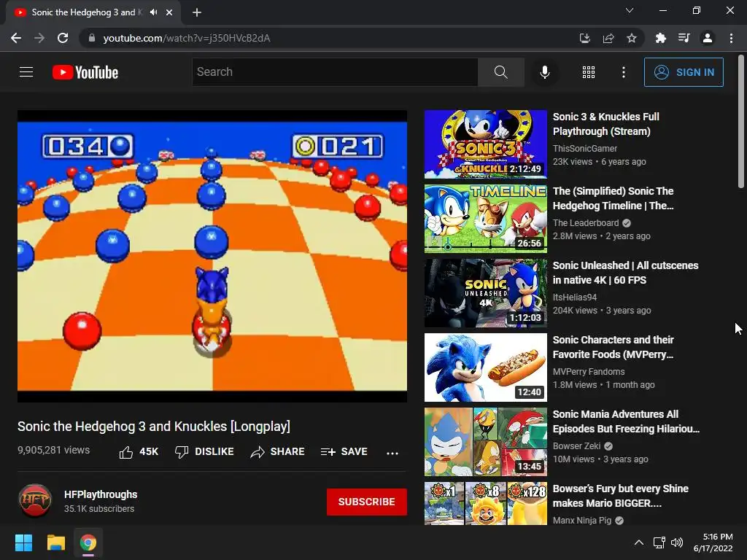This screenshot has height=560, width=747.
Task: Open YouTube settings three-dot menu
Action: [x=623, y=72]
